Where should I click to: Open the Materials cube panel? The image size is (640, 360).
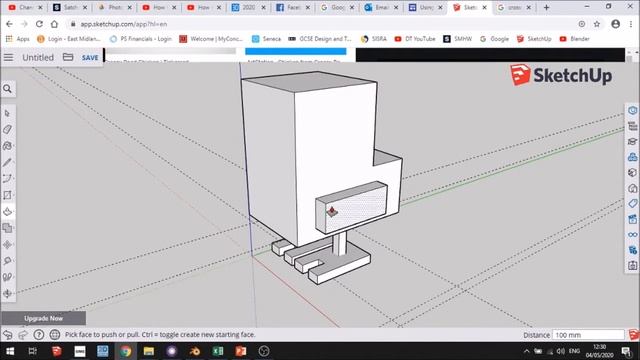[x=632, y=173]
